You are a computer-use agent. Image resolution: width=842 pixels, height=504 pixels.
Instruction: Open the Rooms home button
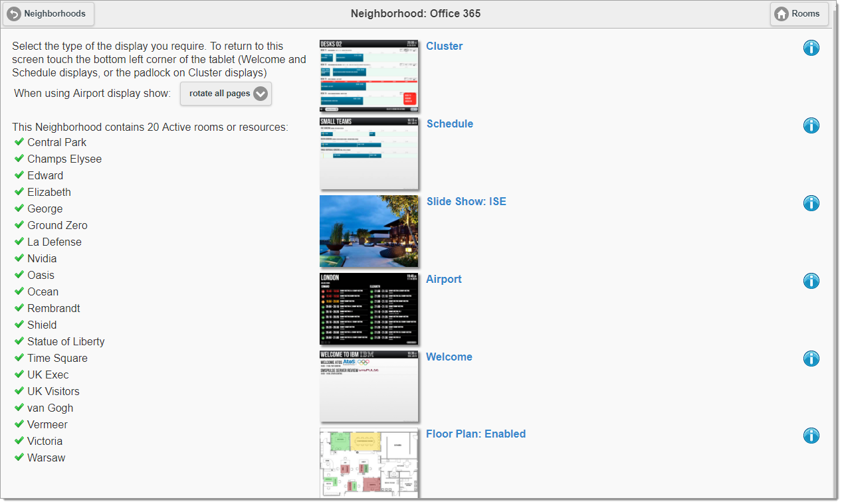pyautogui.click(x=799, y=13)
